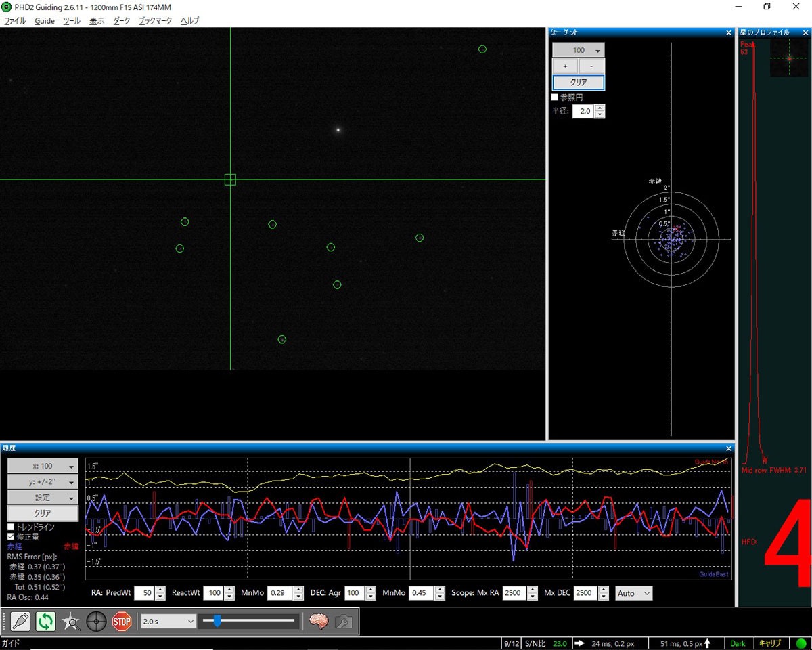Click クリア button in the history panel
The width and height of the screenshot is (812, 650).
[43, 513]
